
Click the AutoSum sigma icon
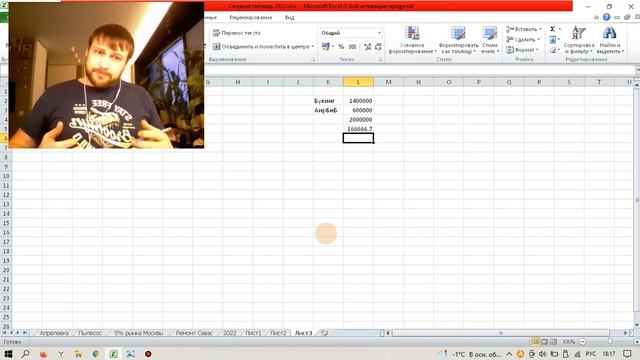[553, 29]
